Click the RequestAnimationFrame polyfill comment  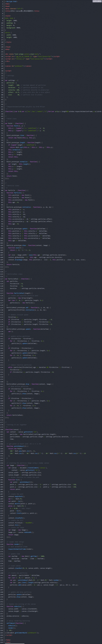click(26, 107)
